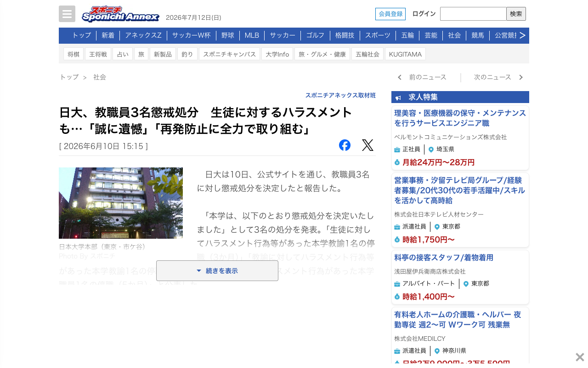Select the スポニチキャンパス tag

[x=230, y=54]
